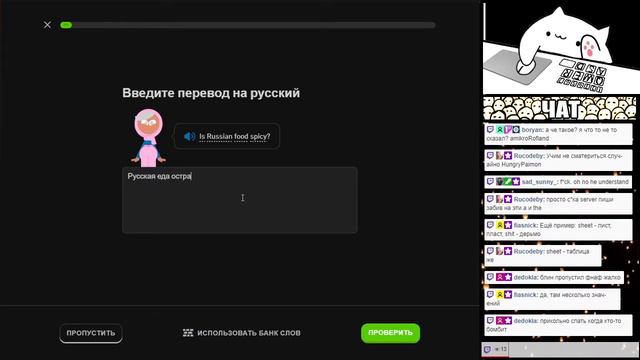Close the lesson with the X icon
640x360 pixels.
47,25
